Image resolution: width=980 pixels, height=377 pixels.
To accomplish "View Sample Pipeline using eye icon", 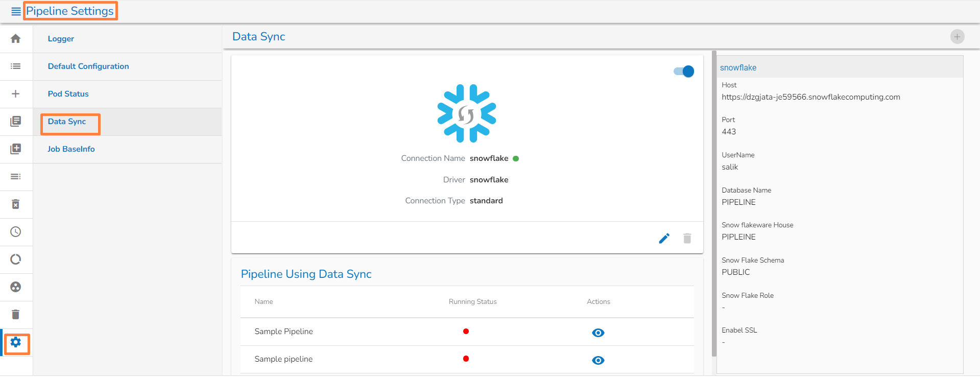I will tap(598, 333).
